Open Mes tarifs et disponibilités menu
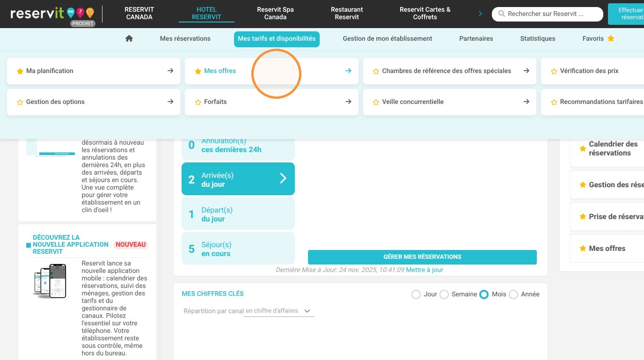The height and width of the screenshot is (360, 644). coord(277,39)
